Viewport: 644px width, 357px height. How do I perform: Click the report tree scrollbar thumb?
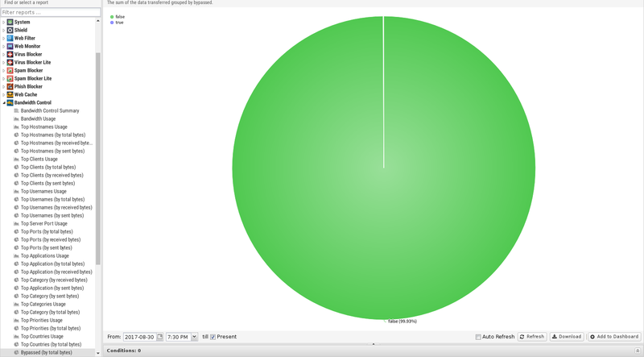tap(97, 158)
